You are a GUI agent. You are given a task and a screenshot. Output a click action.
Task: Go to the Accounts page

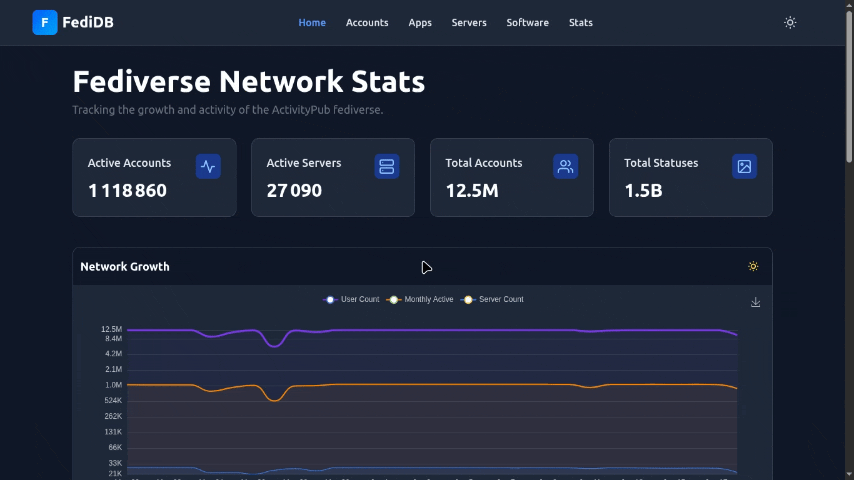pos(367,22)
